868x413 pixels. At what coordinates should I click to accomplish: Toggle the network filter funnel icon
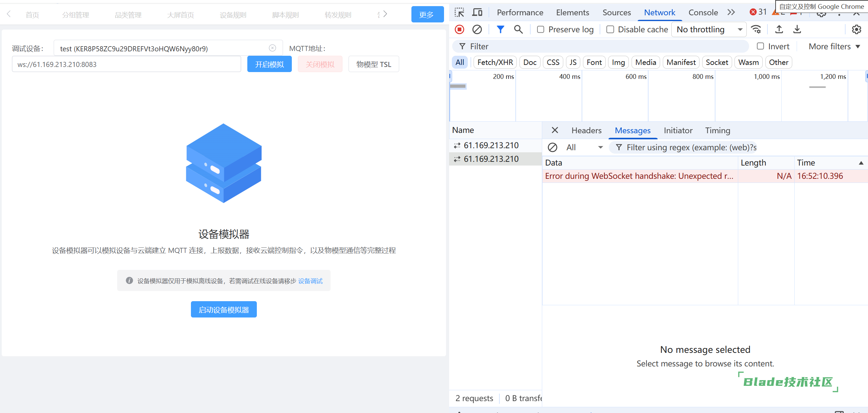click(x=500, y=30)
